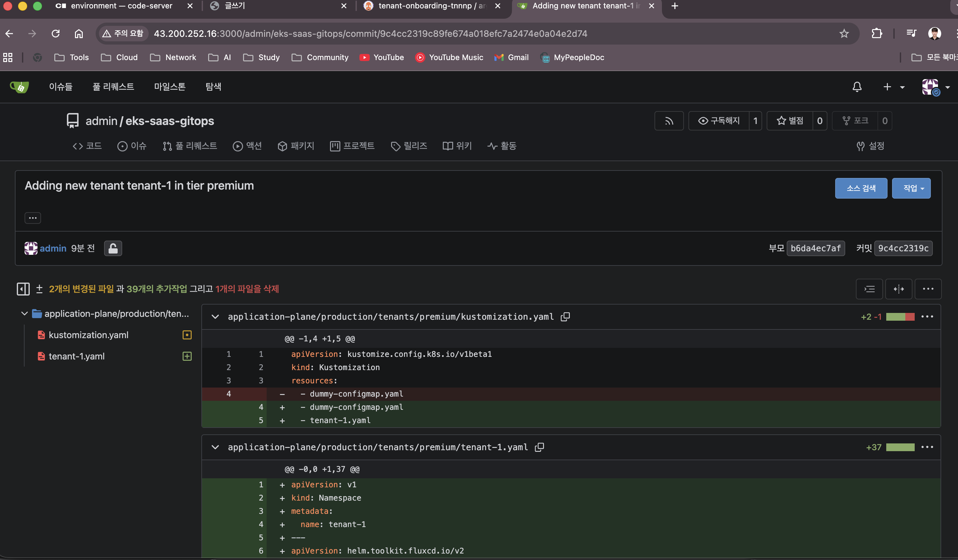Bookmark this page with star icon
This screenshot has width=958, height=560.
(844, 34)
